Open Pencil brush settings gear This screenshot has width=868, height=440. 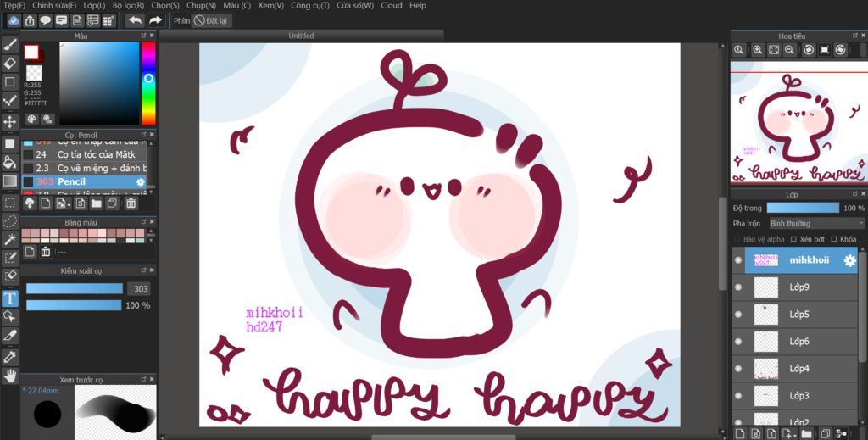click(x=140, y=181)
